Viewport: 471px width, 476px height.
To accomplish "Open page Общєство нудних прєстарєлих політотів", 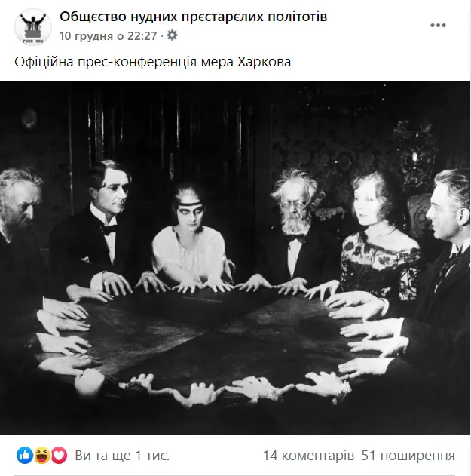I will click(193, 17).
